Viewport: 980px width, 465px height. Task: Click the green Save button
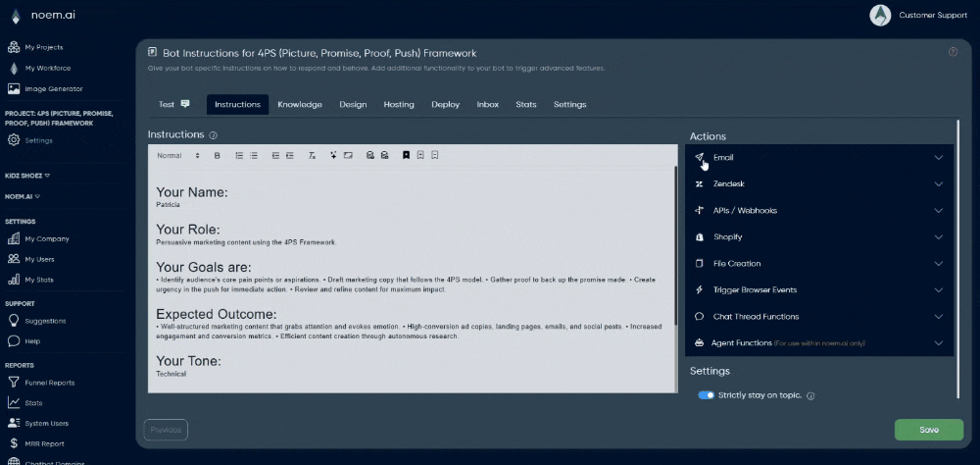click(928, 430)
